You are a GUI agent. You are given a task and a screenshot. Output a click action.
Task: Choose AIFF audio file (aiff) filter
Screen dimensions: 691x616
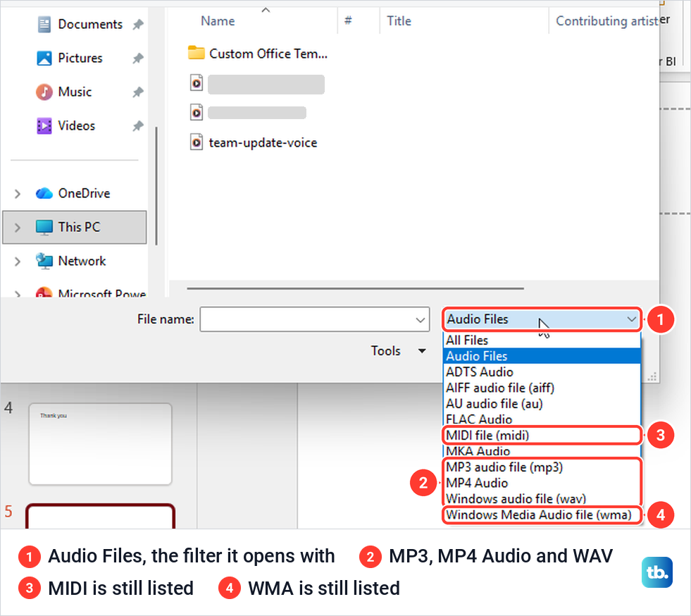[x=542, y=388]
